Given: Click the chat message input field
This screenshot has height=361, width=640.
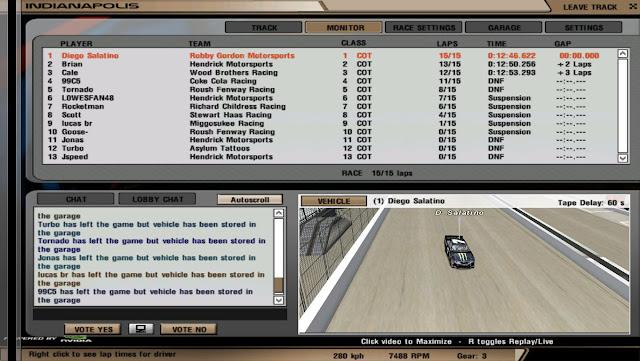Looking at the screenshot, I should point(160,314).
